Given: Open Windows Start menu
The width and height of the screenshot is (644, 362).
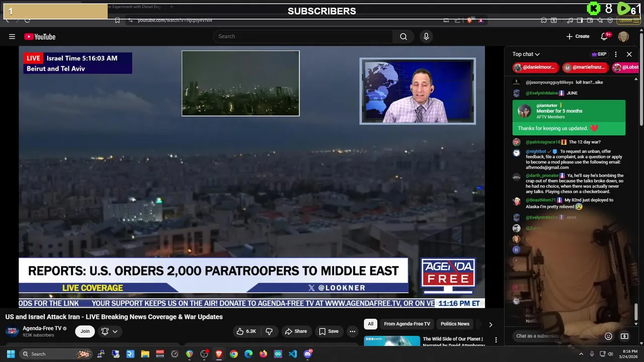Looking at the screenshot, I should [x=11, y=354].
